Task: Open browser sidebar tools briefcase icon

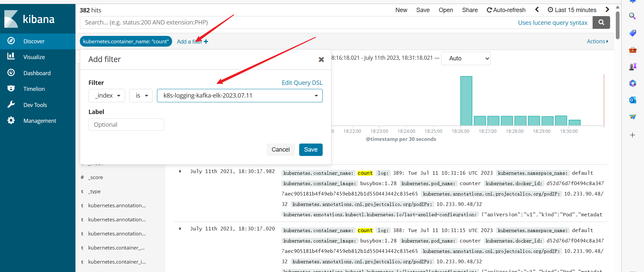Action: [x=633, y=50]
